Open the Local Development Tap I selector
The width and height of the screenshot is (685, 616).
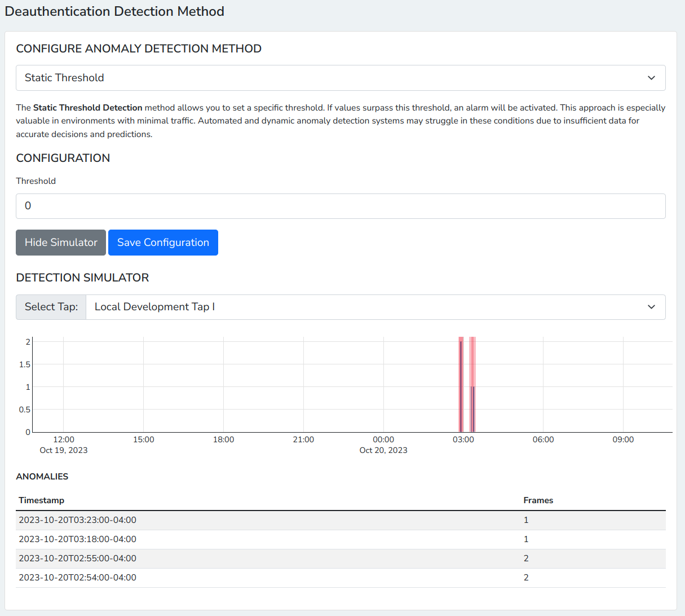tap(376, 307)
